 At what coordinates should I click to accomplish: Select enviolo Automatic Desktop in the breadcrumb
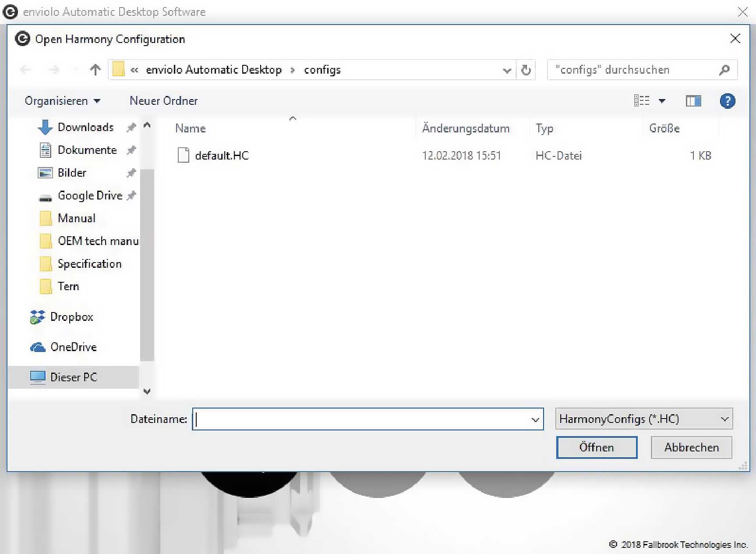[214, 70]
